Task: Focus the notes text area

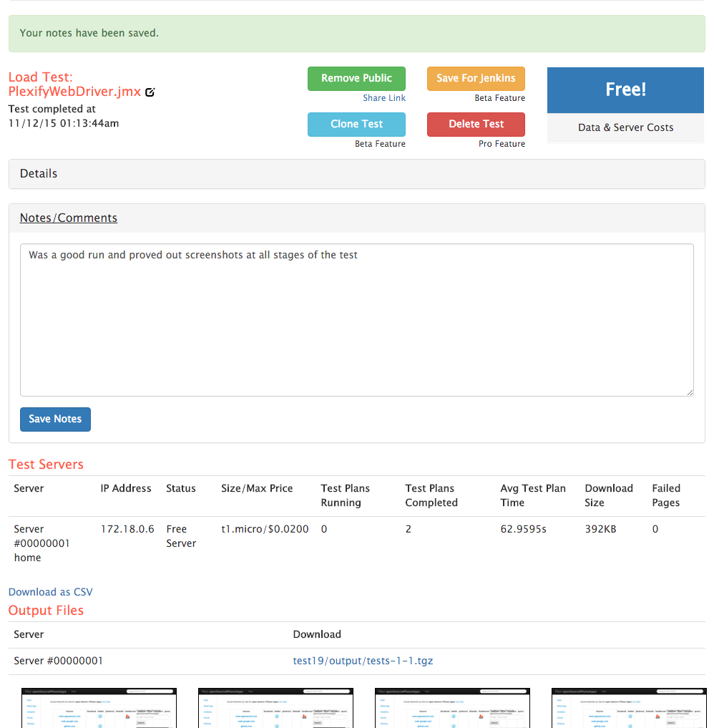Action: [356, 320]
